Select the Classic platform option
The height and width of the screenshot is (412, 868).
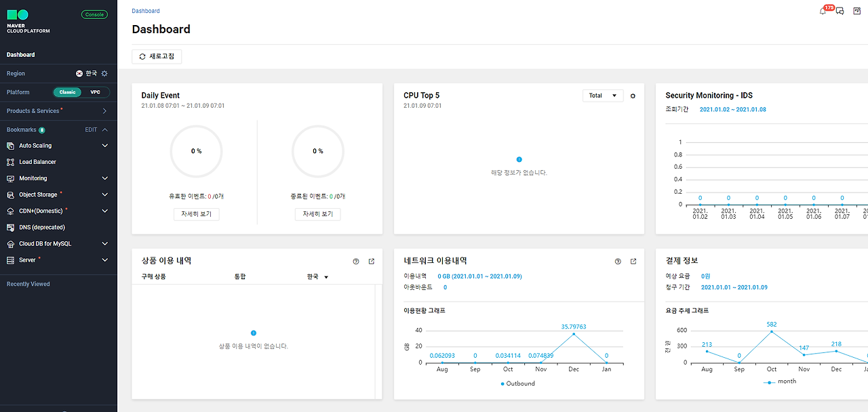click(x=68, y=92)
